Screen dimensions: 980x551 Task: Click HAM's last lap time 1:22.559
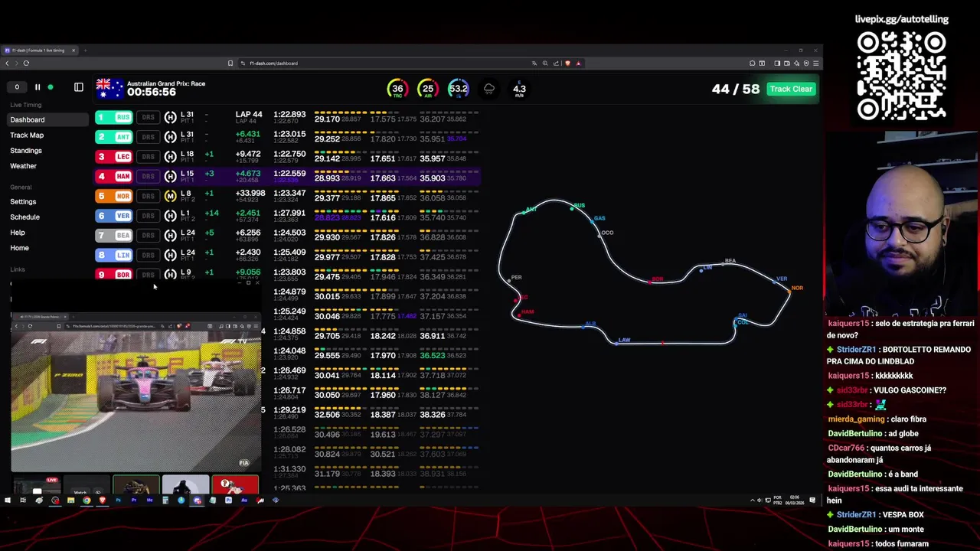pyautogui.click(x=289, y=174)
